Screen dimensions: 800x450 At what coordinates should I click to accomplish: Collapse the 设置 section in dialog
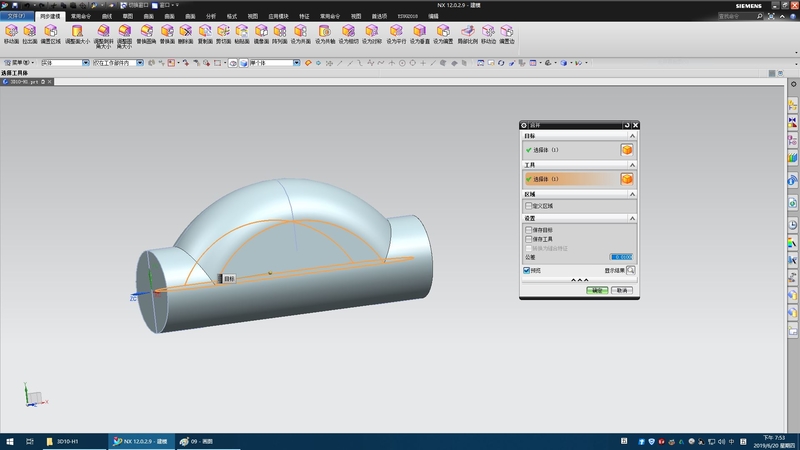point(632,218)
